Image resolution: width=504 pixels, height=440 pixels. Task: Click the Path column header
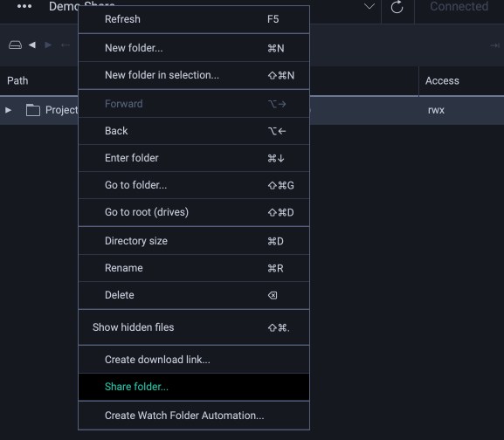click(17, 80)
